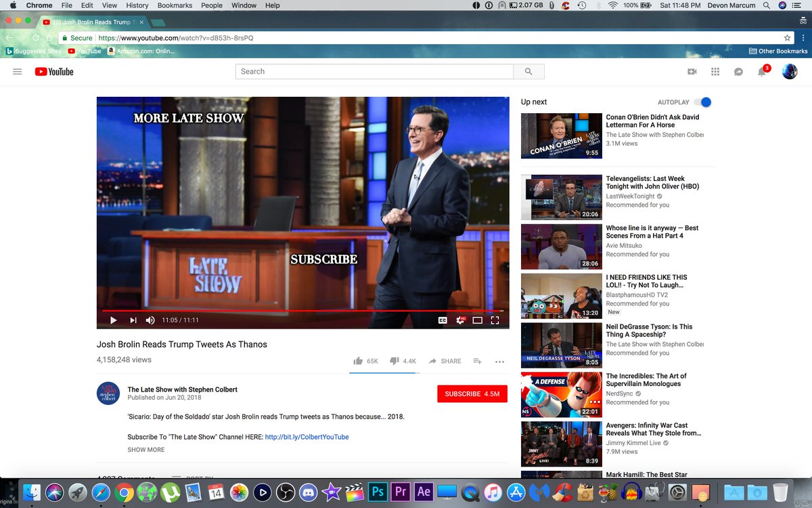Skip to the next video
812x508 pixels.
coord(133,320)
